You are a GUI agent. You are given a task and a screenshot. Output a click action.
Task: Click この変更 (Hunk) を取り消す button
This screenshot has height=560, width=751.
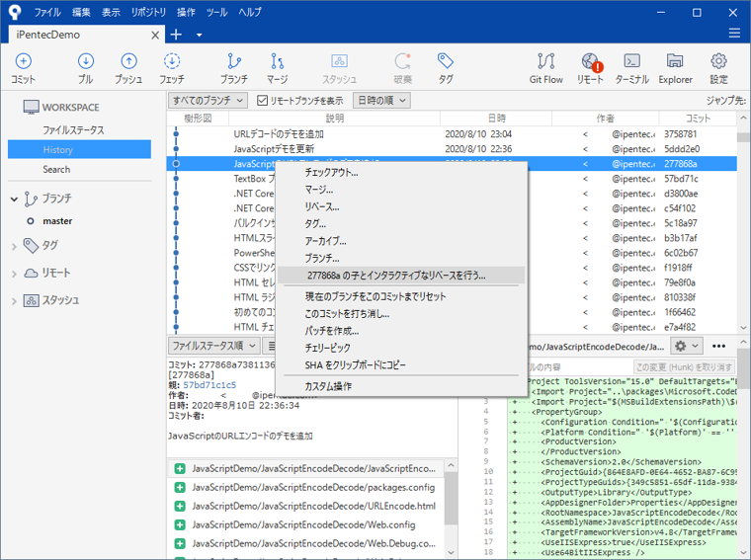(x=684, y=367)
